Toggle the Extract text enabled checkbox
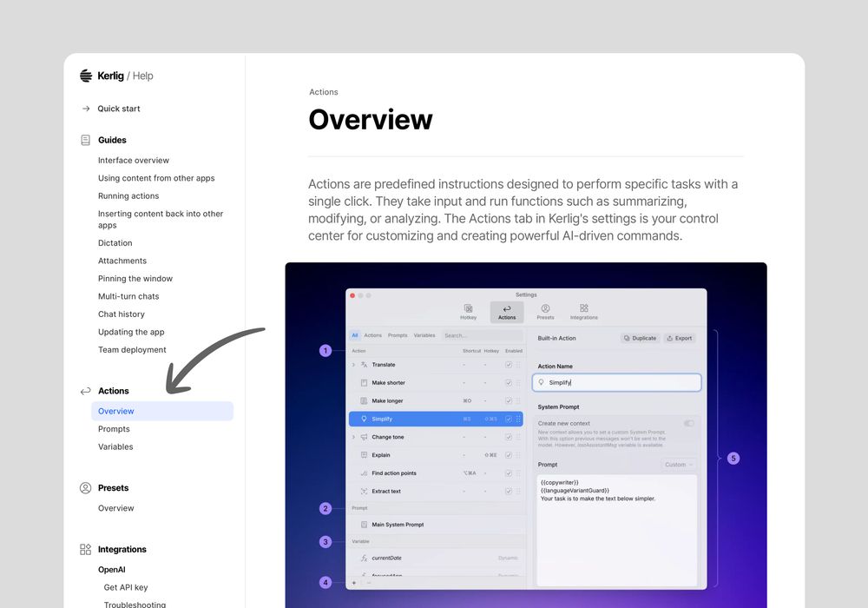Screen dimensions: 868x608 (508, 491)
